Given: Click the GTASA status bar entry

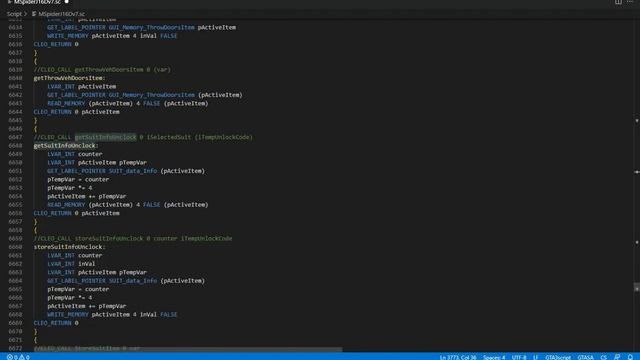Looking at the screenshot, I should pos(585,357).
